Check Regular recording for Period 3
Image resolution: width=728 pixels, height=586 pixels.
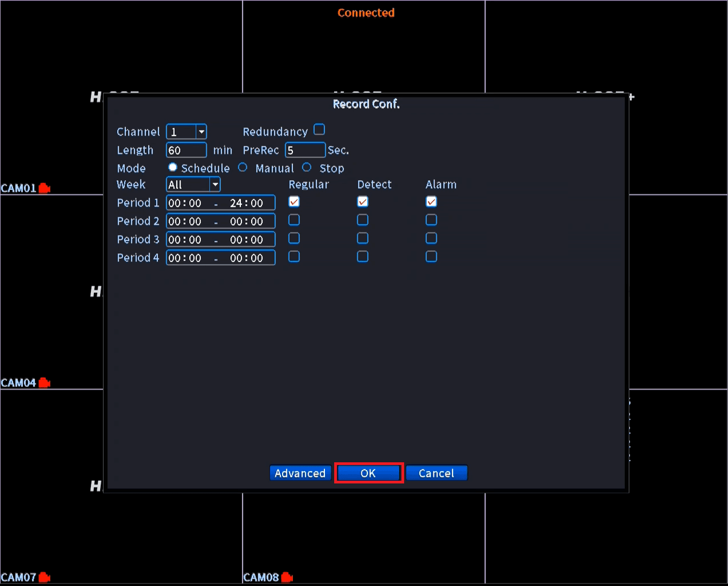tap(294, 238)
